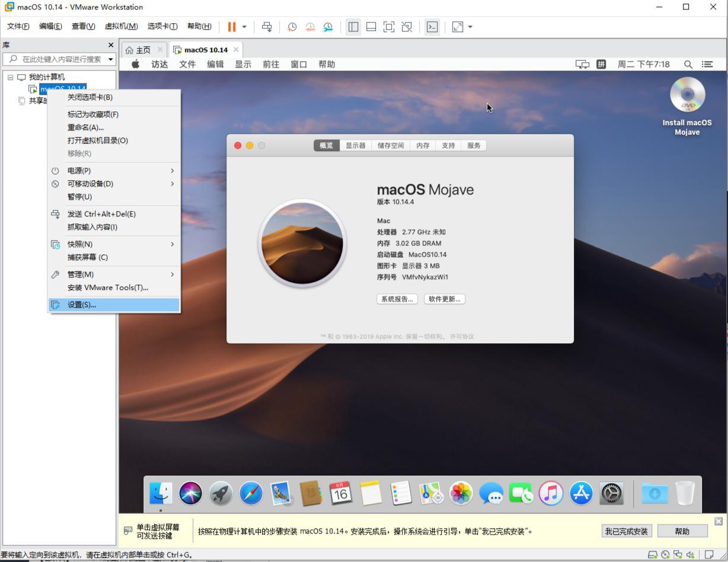Open the 选项卡(T) menu

click(162, 26)
